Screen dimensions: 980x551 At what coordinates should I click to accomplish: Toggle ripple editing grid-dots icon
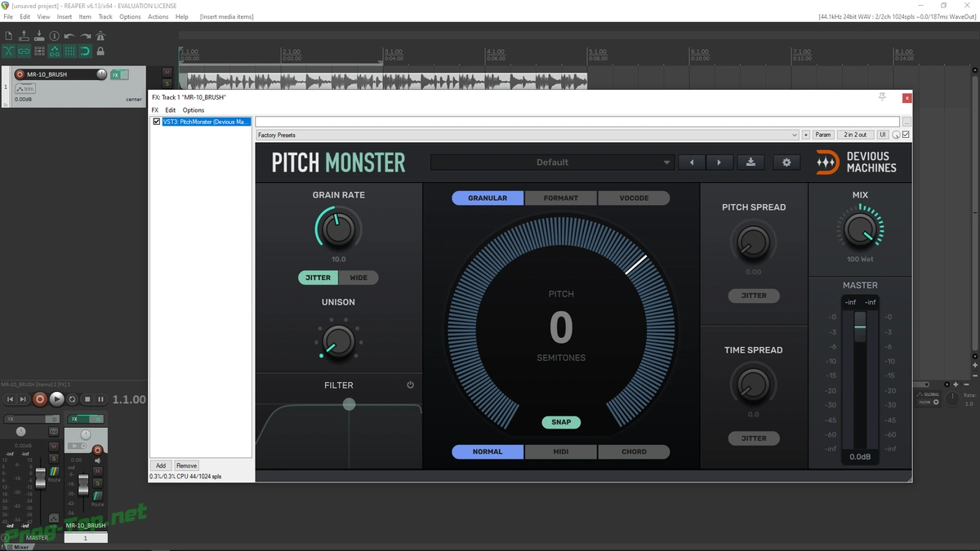click(x=39, y=51)
